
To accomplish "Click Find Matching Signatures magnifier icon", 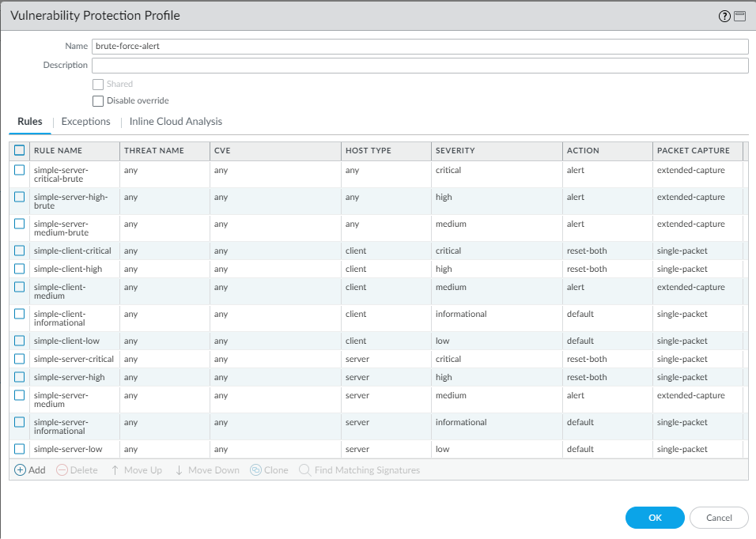I will [304, 470].
